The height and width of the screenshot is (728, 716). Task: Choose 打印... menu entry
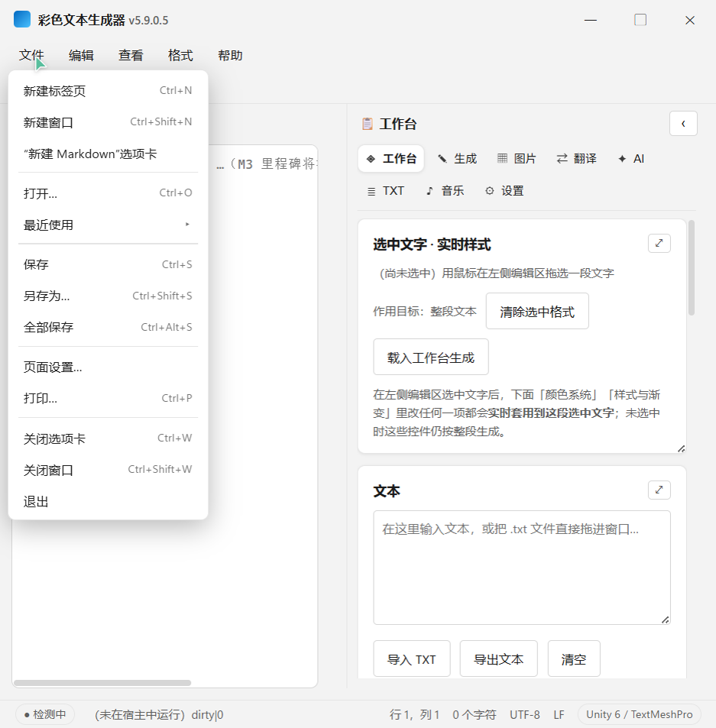[x=108, y=398]
